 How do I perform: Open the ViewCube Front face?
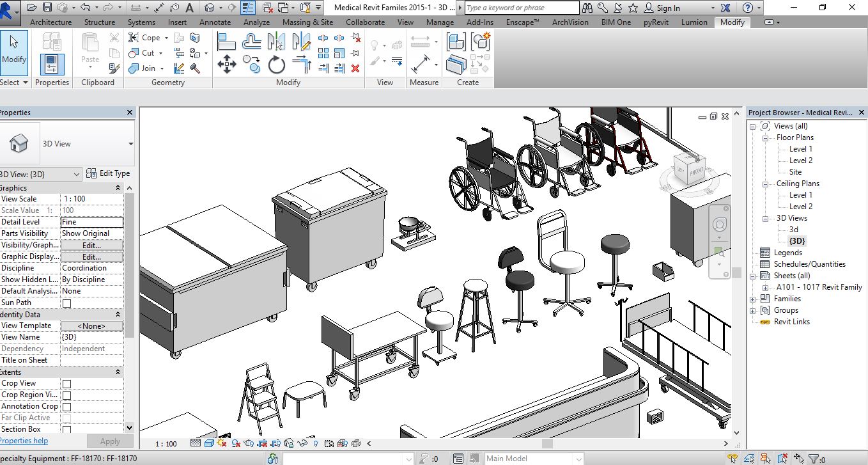click(695, 171)
